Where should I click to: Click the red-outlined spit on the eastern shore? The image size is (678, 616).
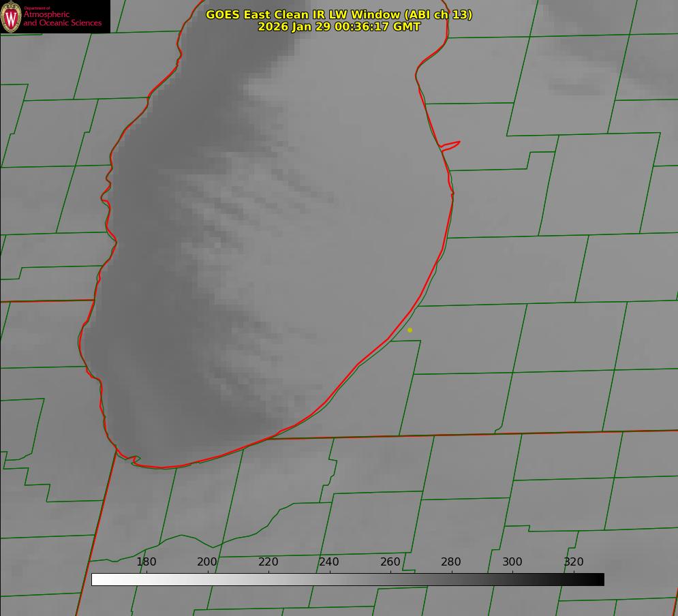(x=451, y=144)
